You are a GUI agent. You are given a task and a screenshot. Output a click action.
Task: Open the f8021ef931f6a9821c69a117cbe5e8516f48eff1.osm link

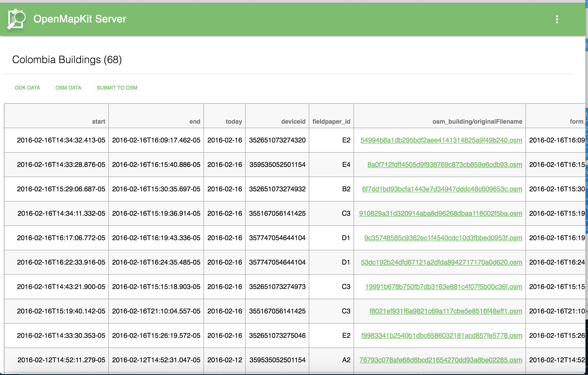click(446, 311)
